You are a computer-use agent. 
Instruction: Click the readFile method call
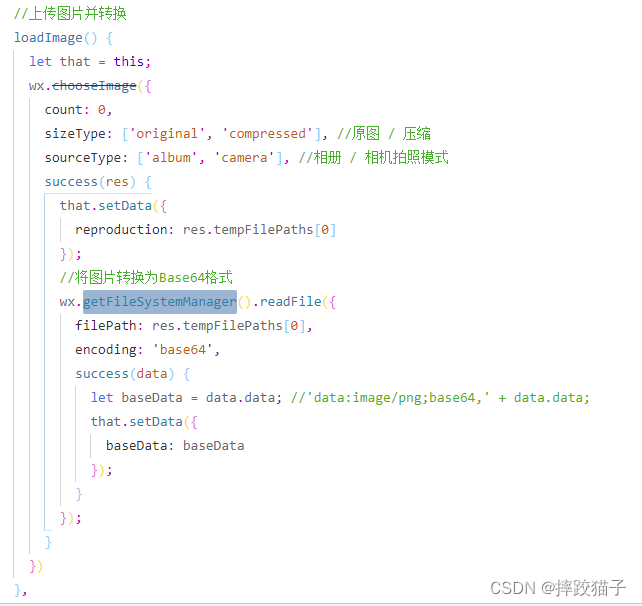point(290,302)
